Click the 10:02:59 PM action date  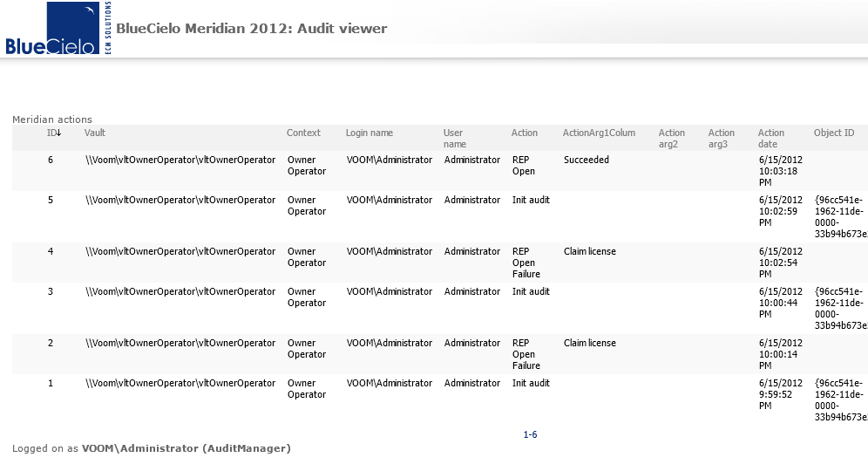[x=781, y=211]
